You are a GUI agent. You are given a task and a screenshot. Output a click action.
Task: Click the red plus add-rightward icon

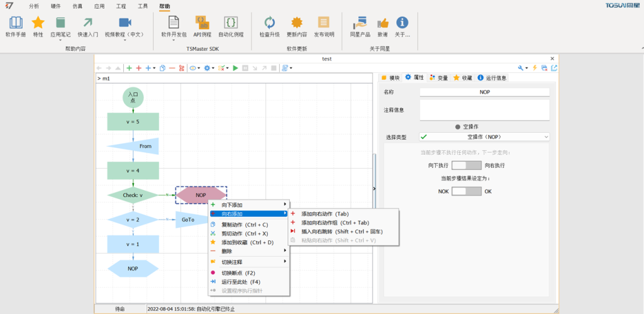[138, 68]
